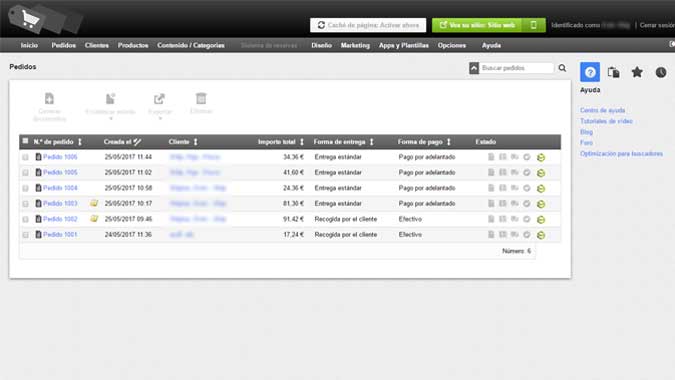This screenshot has height=380, width=675.
Task: Click the Tutoriales de vídeo help link
Action: coord(606,121)
